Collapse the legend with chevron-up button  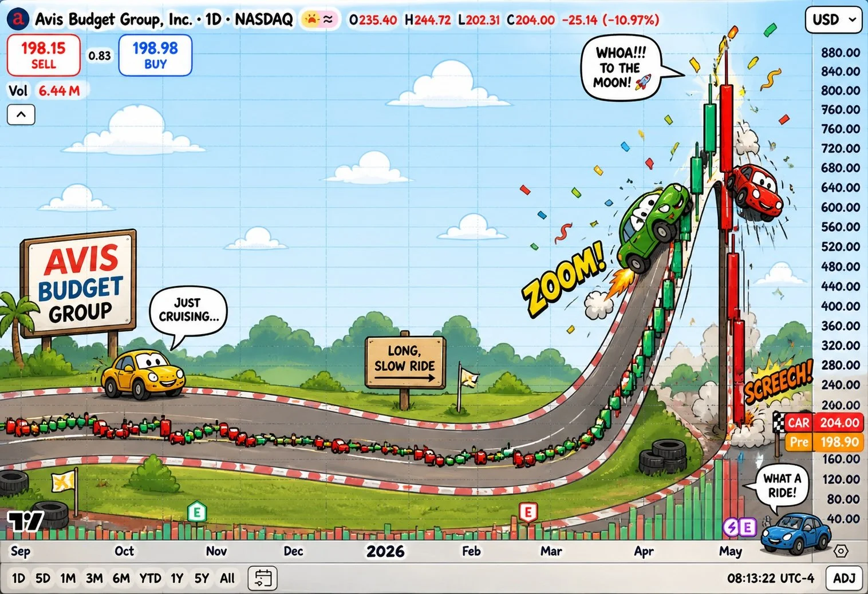[x=21, y=114]
